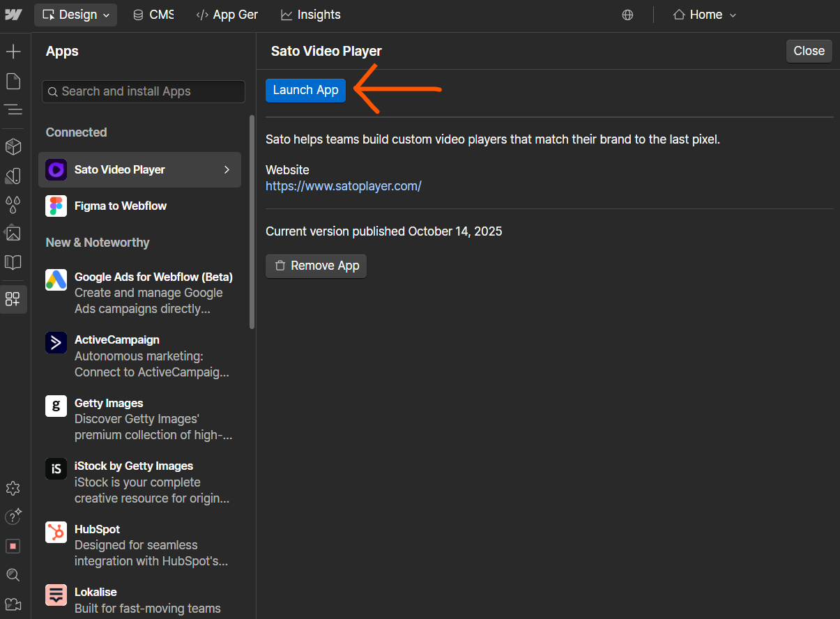Click the Getty Images app icon
Screen dimensions: 840x619
(x=56, y=406)
